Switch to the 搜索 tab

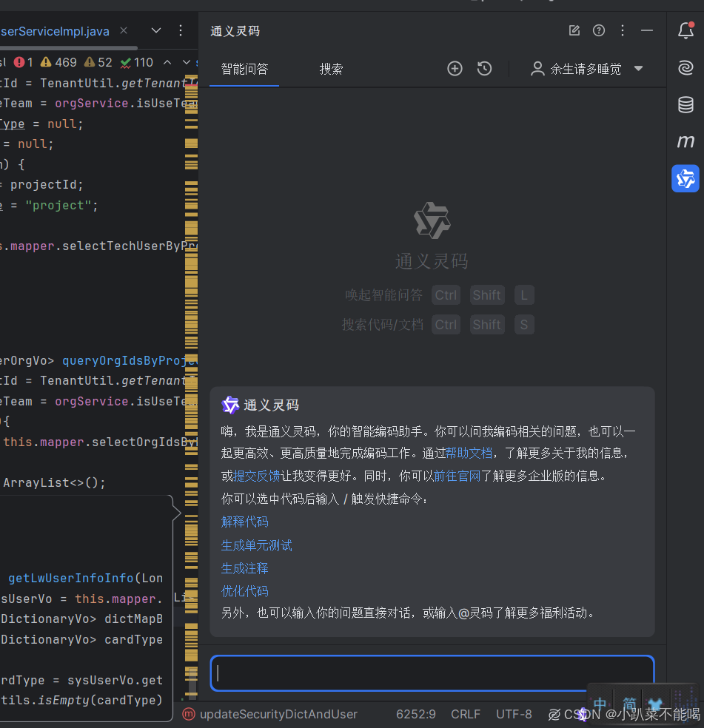(332, 70)
